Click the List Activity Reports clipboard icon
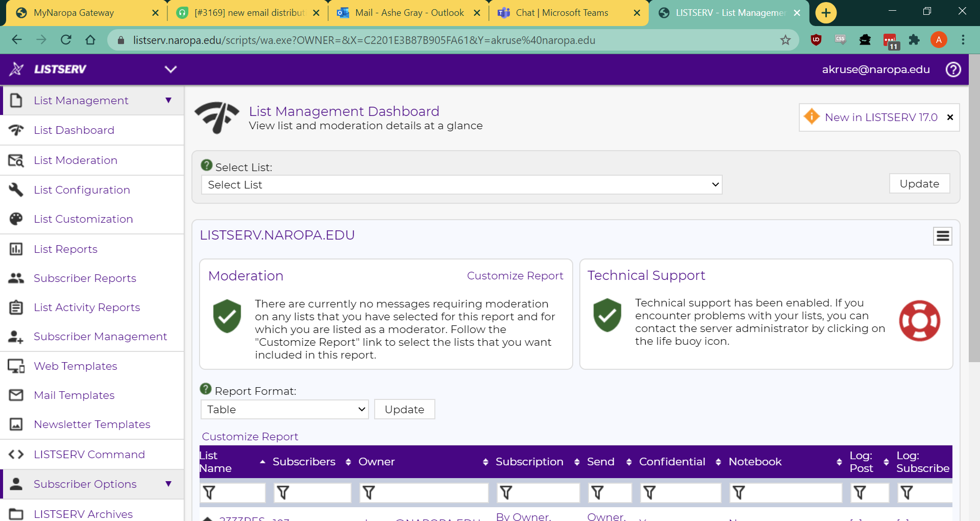The image size is (980, 521). (x=16, y=307)
